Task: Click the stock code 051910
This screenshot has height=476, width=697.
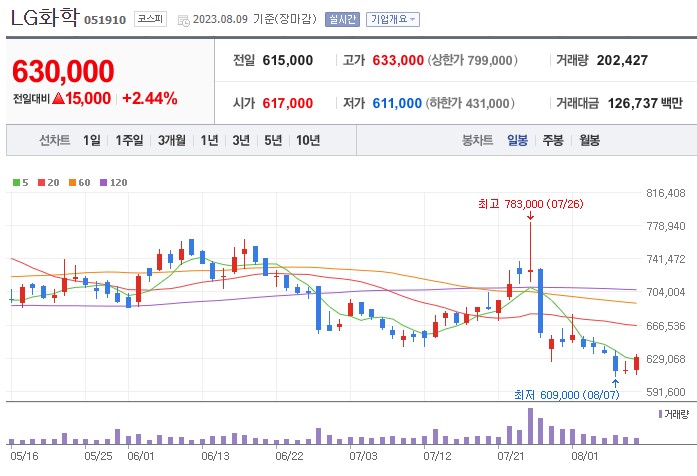Action: coord(105,20)
